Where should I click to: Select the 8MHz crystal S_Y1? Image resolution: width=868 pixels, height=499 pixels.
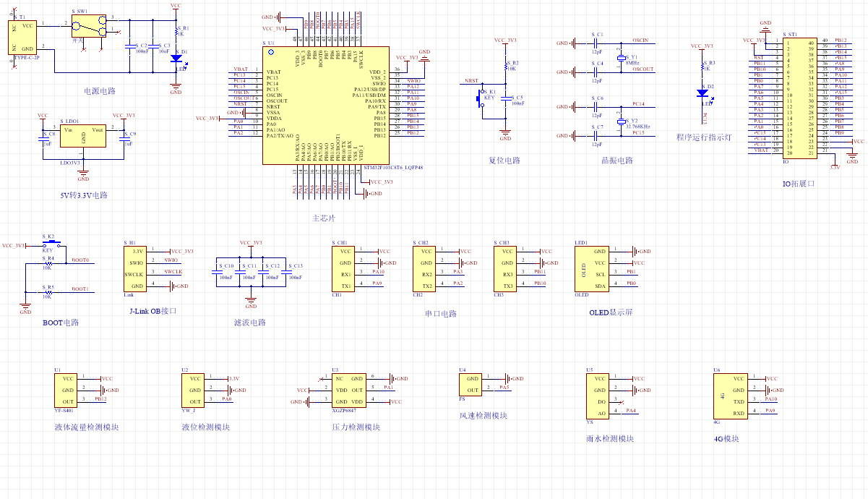coord(621,59)
